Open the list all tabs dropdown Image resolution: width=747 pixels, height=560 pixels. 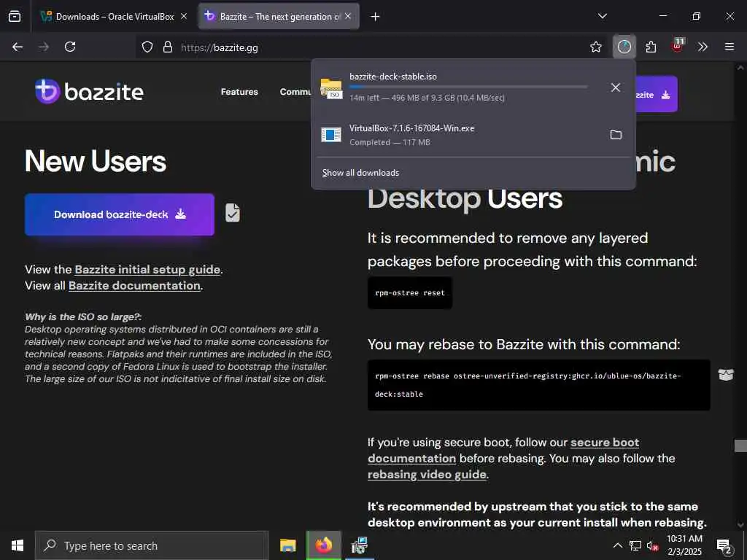602,16
